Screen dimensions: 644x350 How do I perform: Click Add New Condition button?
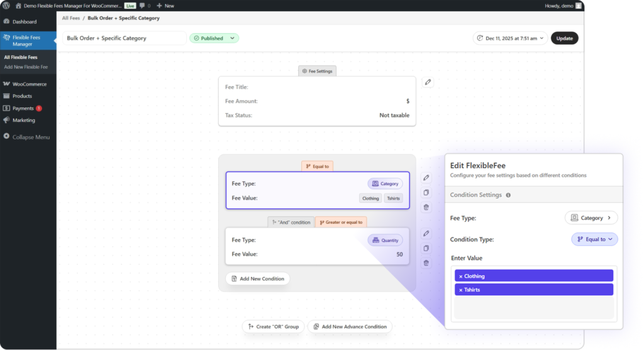pos(257,278)
